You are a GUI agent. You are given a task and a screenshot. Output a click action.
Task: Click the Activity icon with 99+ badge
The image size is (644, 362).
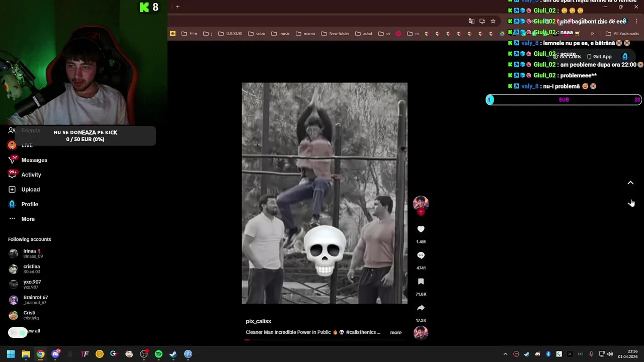[12, 174]
